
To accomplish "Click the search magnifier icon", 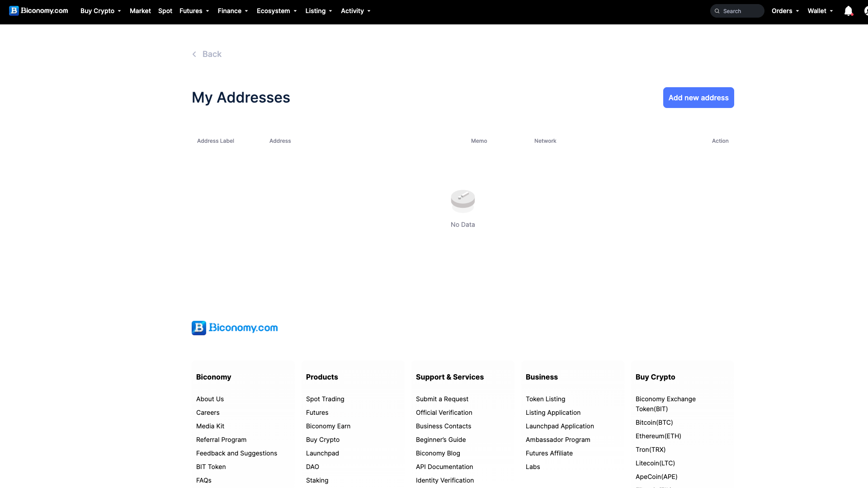I will click(x=717, y=11).
